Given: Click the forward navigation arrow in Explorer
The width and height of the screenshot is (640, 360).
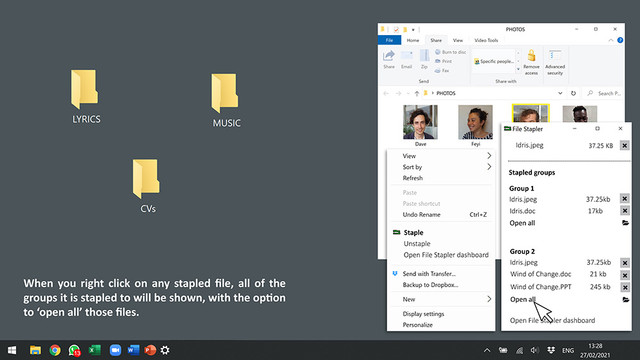Looking at the screenshot, I should 398,93.
